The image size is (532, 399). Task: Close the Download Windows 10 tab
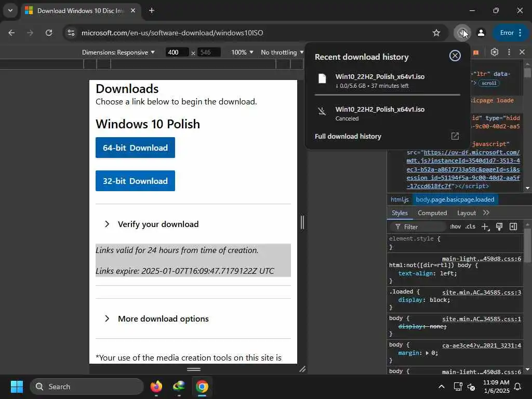[133, 10]
